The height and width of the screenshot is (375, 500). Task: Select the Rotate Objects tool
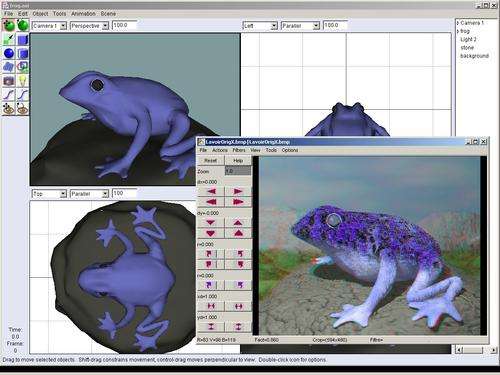pyautogui.click(x=22, y=25)
